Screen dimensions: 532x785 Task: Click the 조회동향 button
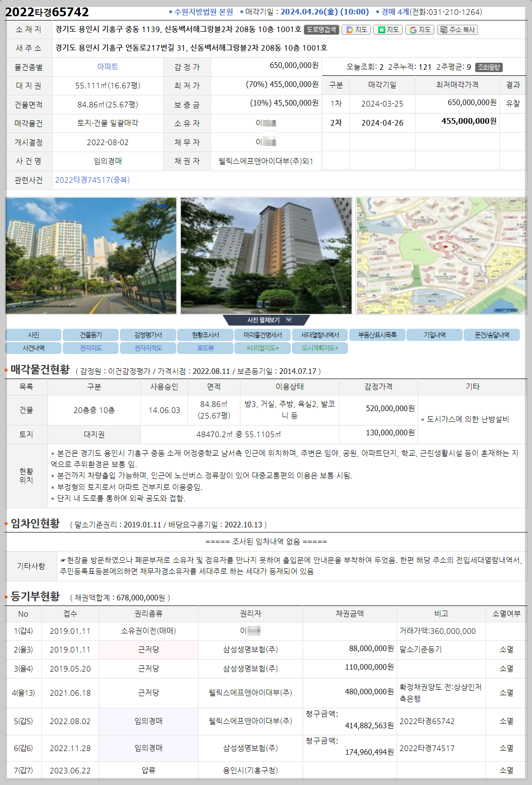click(x=489, y=67)
